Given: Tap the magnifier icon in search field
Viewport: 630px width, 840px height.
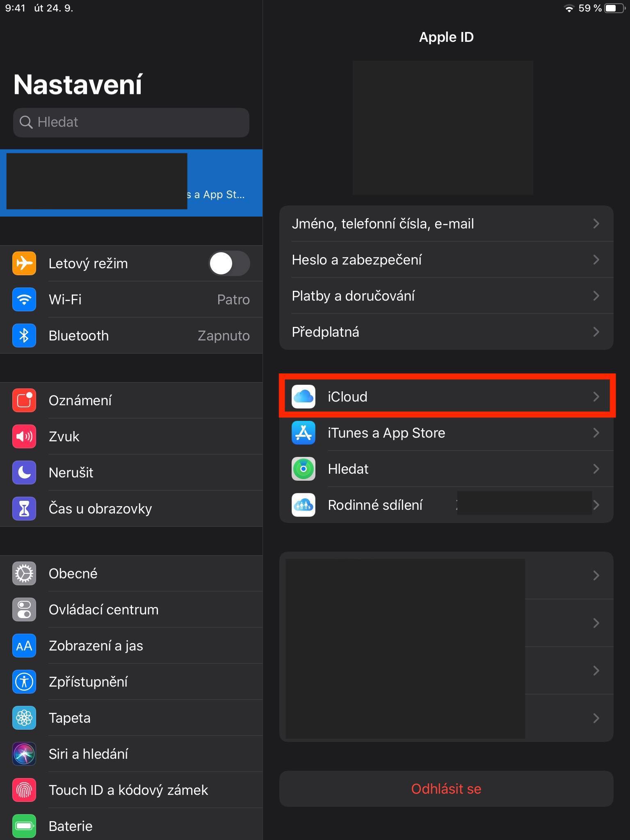Looking at the screenshot, I should click(x=26, y=122).
